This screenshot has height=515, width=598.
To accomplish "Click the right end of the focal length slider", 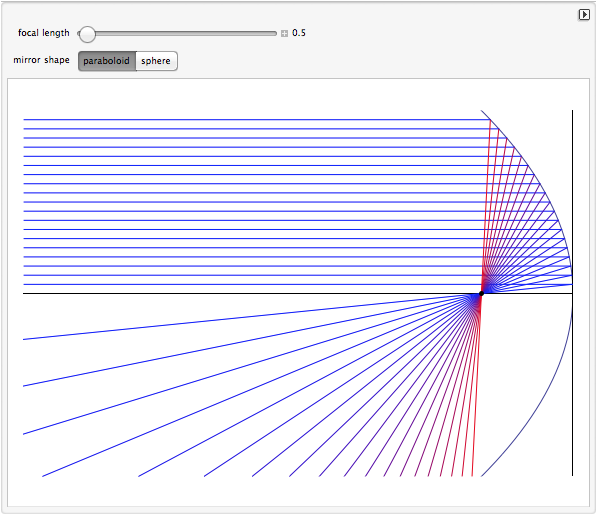I will (x=275, y=34).
